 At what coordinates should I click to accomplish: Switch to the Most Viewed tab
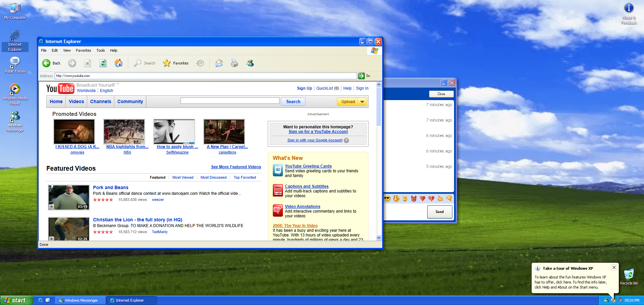tap(183, 177)
